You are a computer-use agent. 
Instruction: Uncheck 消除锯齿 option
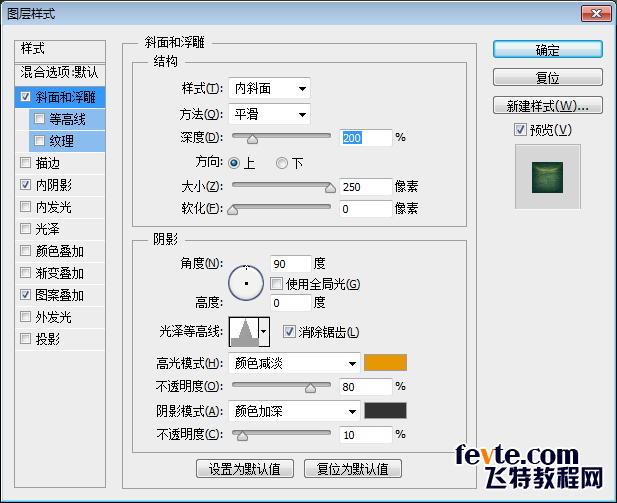coord(289,332)
